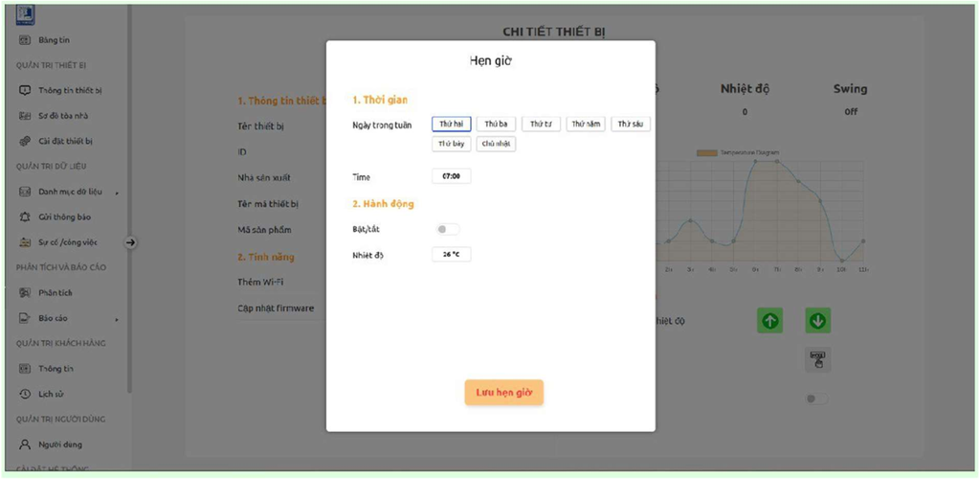The width and height of the screenshot is (980, 479).
Task: Click the logo at sidebar top
Action: tap(25, 14)
